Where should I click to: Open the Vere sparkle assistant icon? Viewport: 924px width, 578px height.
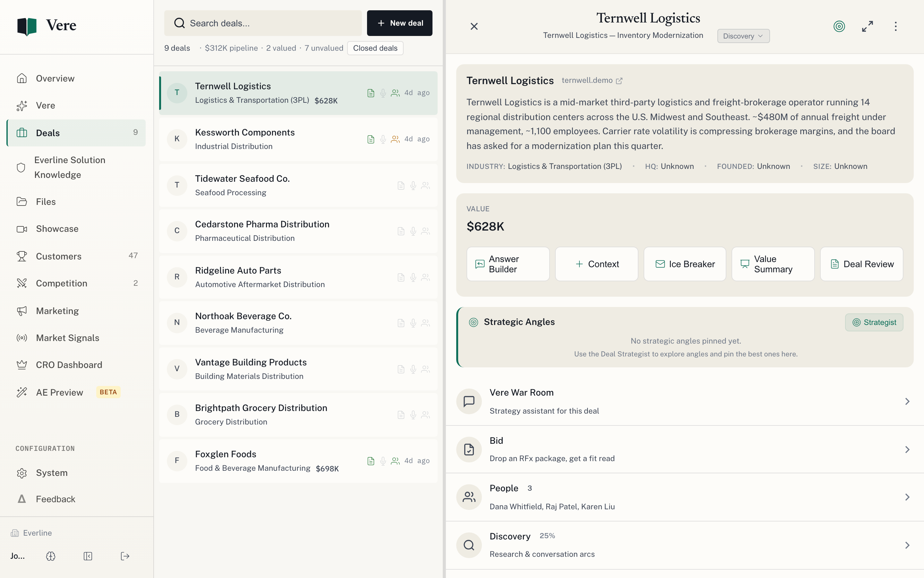[22, 106]
